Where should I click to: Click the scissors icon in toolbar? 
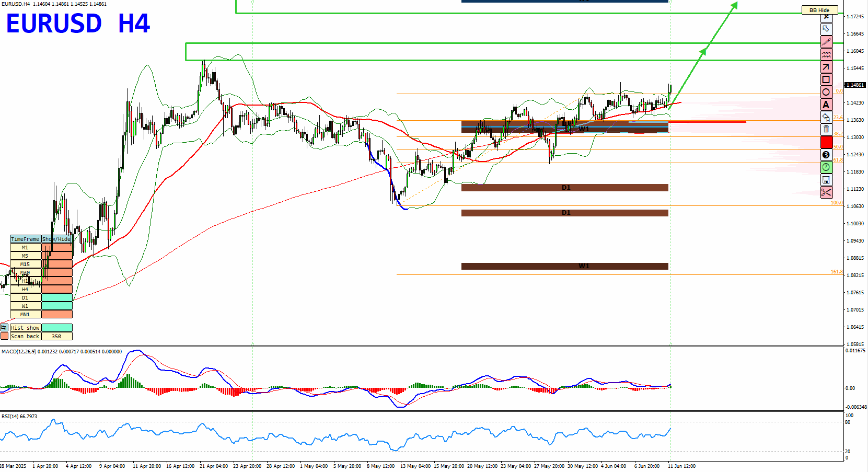[826, 192]
